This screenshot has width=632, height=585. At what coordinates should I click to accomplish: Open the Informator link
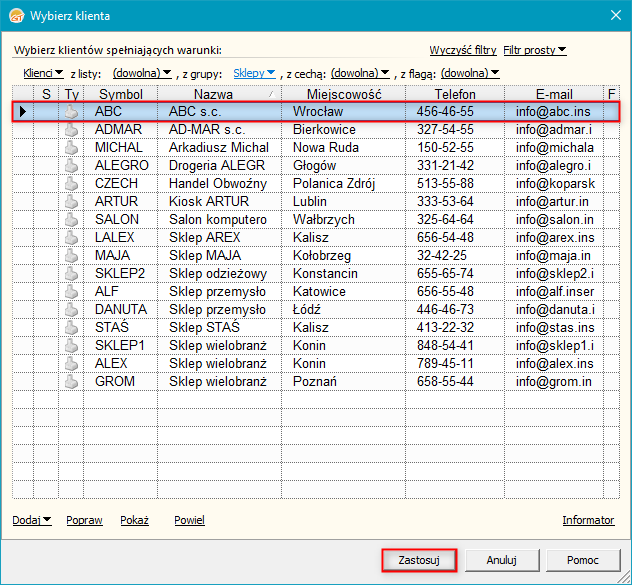[588, 521]
